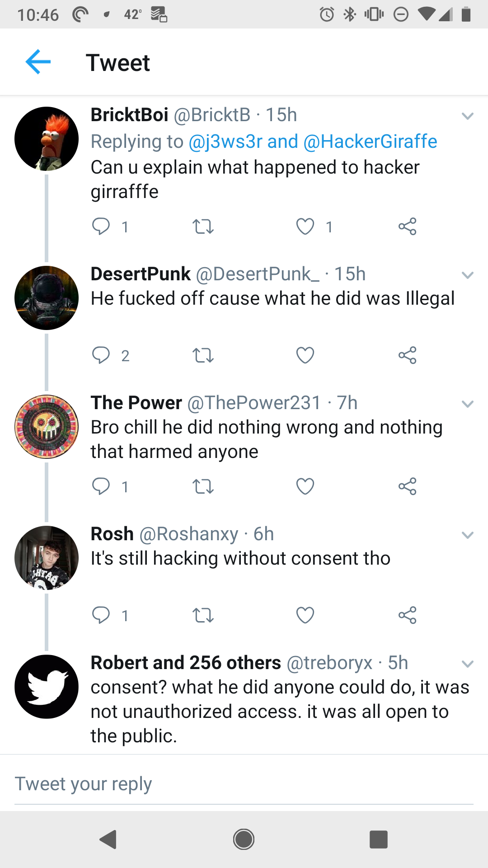This screenshot has height=868, width=488.
Task: Open the options chevron on Robert's tweet
Action: click(468, 664)
